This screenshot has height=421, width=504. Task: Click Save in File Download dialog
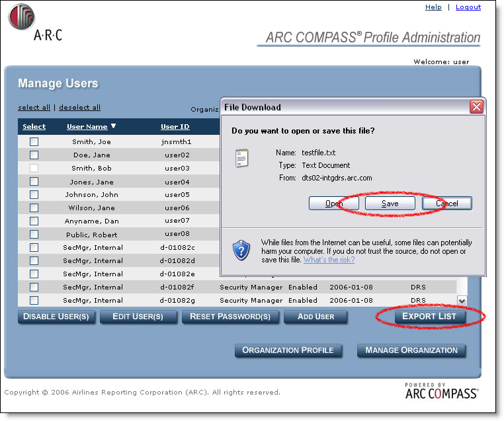coord(390,204)
